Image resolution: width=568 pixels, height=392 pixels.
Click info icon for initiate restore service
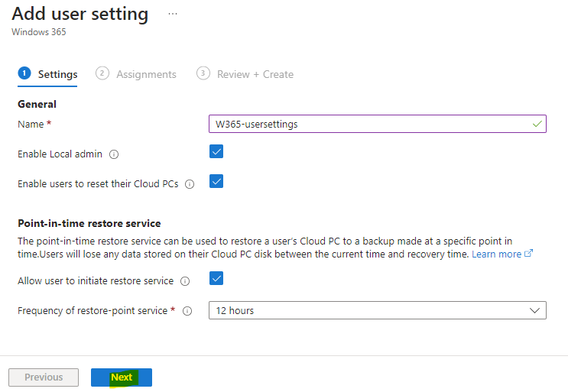click(x=185, y=281)
